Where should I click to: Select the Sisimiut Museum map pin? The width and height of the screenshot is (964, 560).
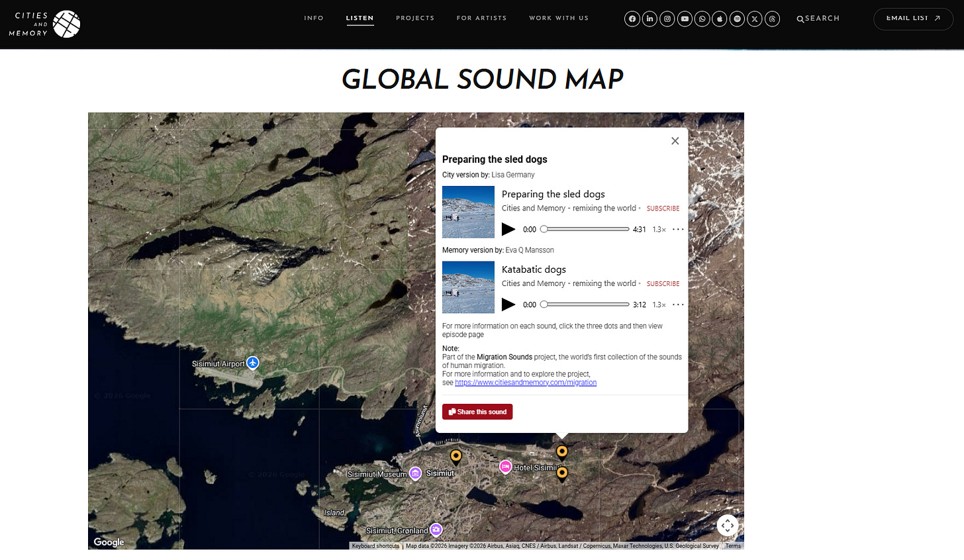pyautogui.click(x=415, y=473)
